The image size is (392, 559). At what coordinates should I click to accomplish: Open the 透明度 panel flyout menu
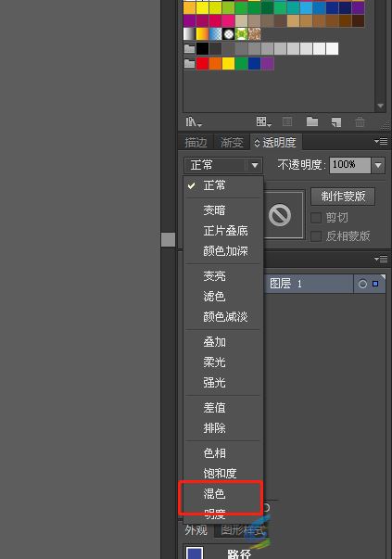point(381,142)
